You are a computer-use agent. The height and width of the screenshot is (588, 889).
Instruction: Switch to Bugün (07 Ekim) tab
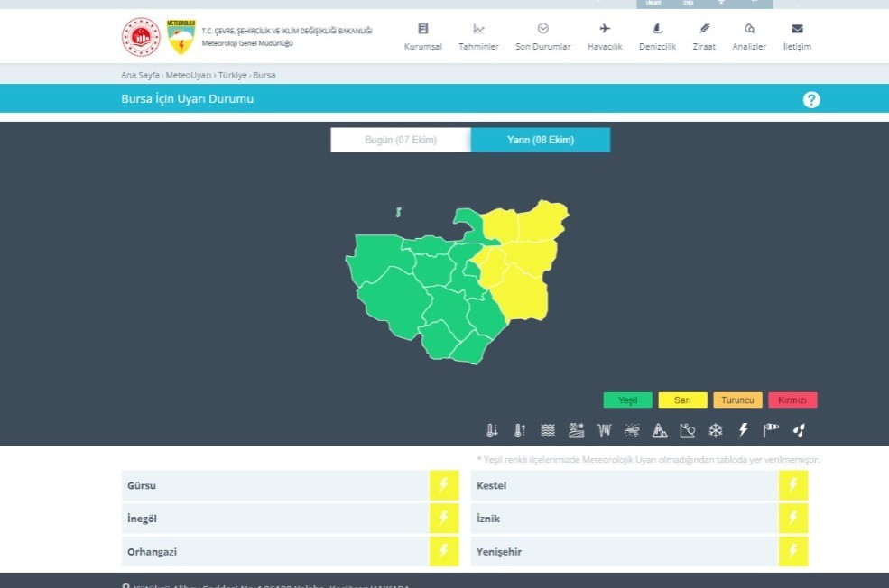pyautogui.click(x=400, y=140)
